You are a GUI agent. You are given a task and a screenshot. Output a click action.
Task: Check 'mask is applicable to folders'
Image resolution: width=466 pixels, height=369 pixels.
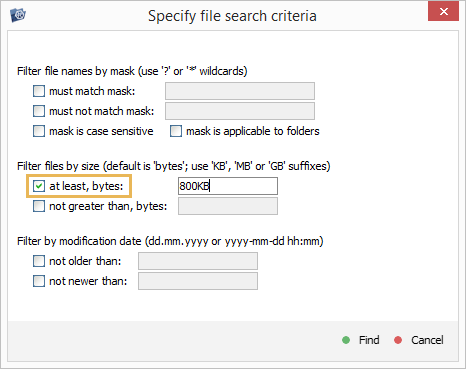176,131
